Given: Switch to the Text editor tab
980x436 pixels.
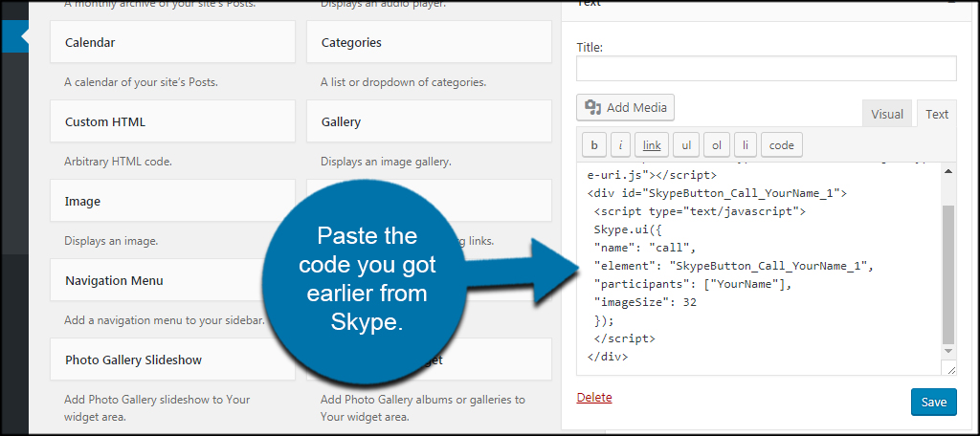Looking at the screenshot, I should click(x=937, y=114).
